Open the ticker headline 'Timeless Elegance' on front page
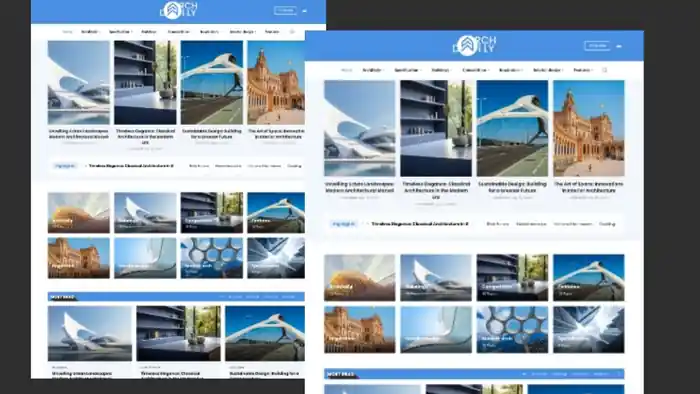 coord(420,224)
